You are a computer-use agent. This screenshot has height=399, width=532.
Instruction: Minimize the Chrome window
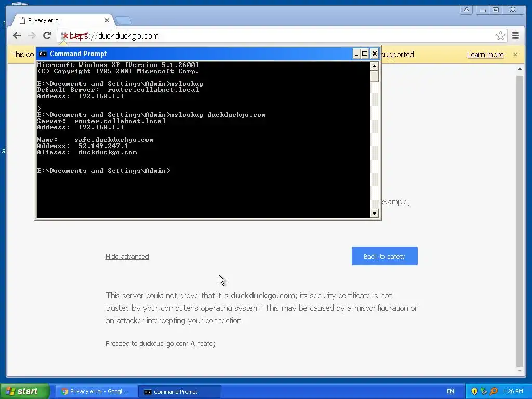point(482,10)
